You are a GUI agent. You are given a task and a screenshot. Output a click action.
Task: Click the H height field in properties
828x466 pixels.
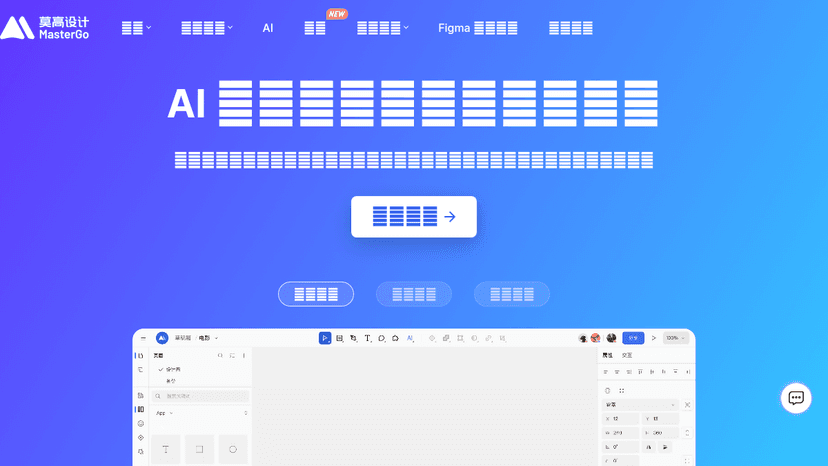(x=660, y=433)
